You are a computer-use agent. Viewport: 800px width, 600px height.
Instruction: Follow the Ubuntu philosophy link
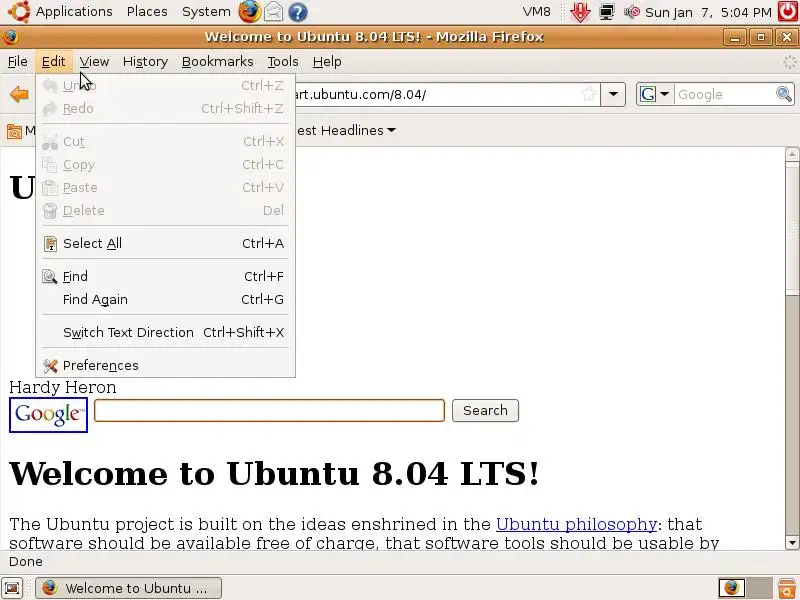(576, 524)
